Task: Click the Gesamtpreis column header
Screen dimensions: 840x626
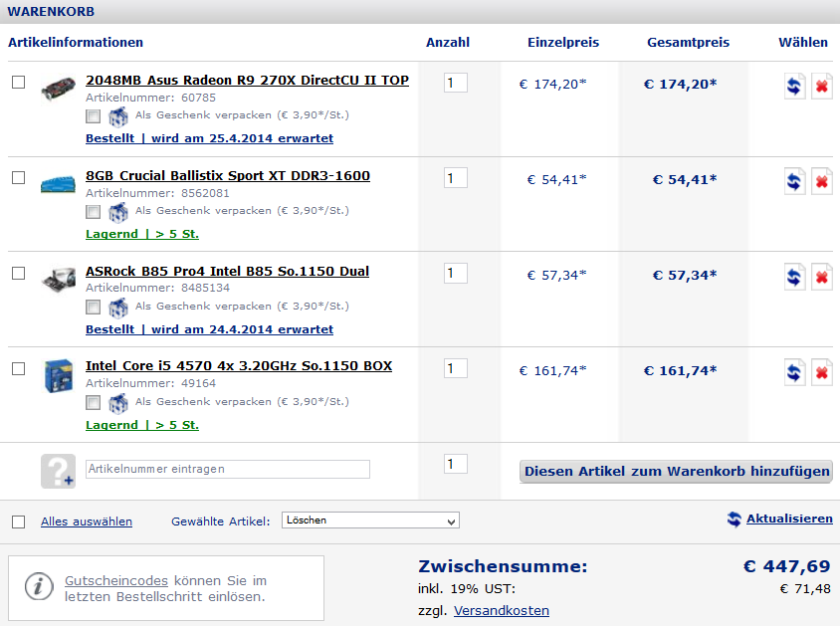Action: pyautogui.click(x=689, y=43)
